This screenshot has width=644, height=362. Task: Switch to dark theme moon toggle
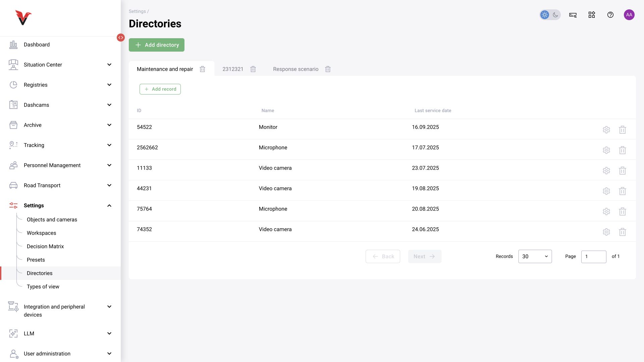[555, 15]
